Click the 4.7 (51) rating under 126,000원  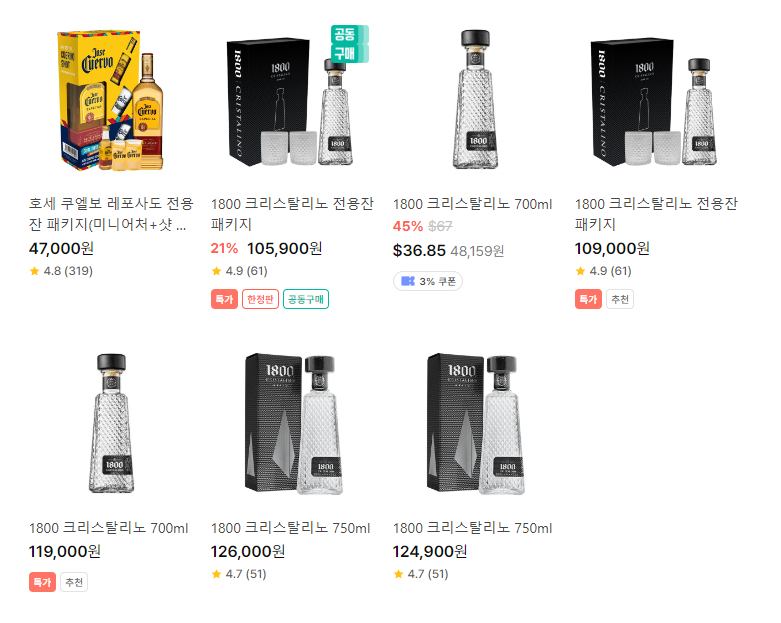tap(239, 574)
